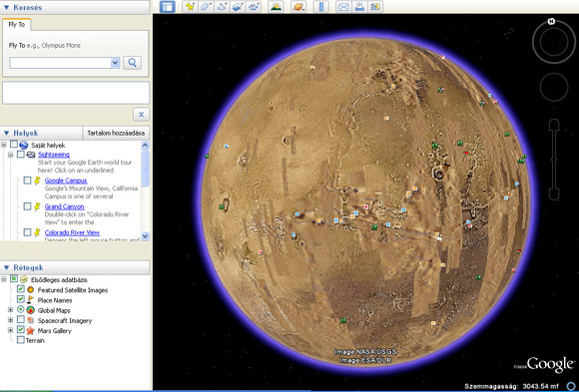Check the Sightseeing checkbox
The image size is (579, 392).
(x=21, y=155)
